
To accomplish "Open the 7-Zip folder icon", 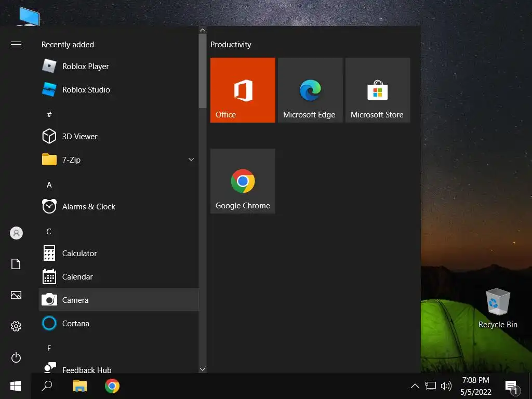I will click(x=49, y=159).
